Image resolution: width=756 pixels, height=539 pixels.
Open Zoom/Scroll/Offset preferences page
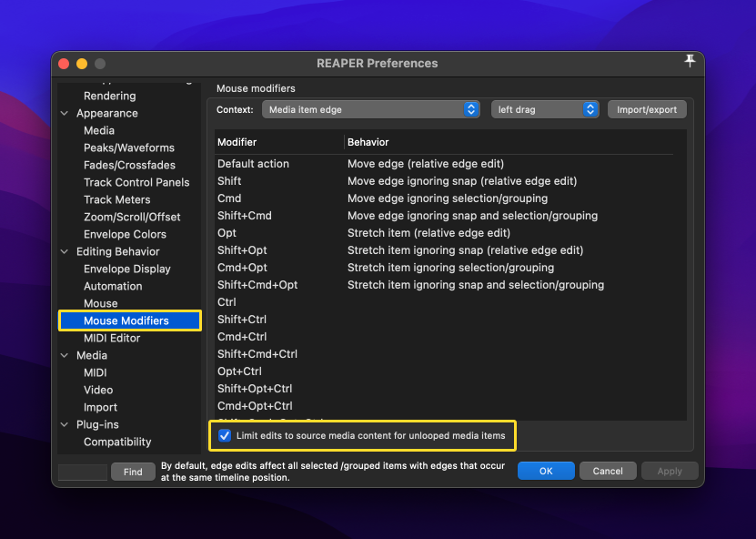coord(132,217)
